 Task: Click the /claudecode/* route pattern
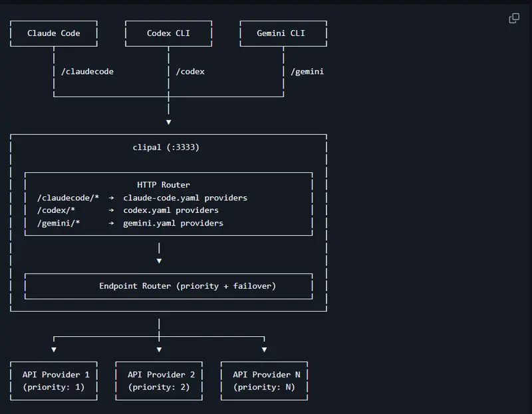68,198
